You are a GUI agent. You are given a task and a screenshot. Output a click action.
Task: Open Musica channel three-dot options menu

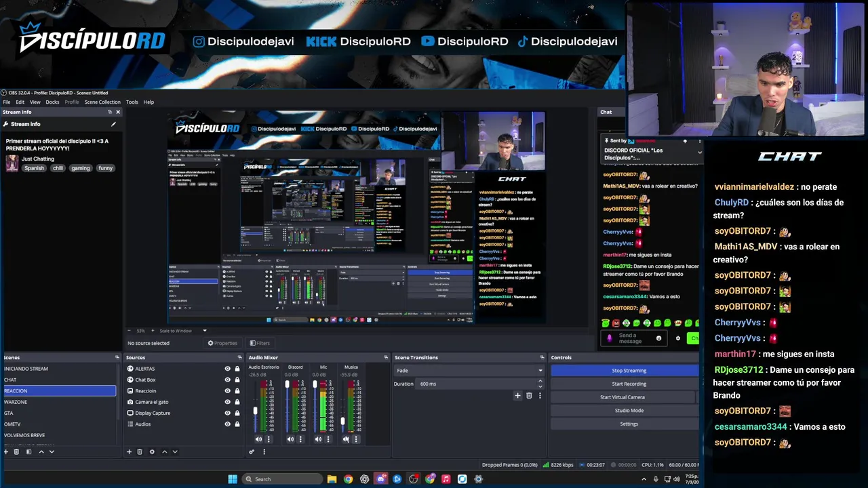pyautogui.click(x=355, y=439)
